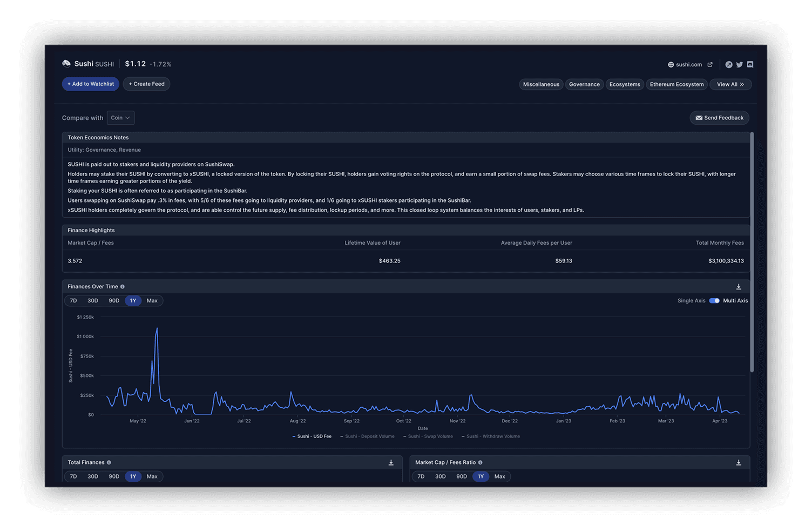The height and width of the screenshot is (532, 812).
Task: Toggle Sushi - Withdraw Volume legend series
Action: [x=491, y=436]
